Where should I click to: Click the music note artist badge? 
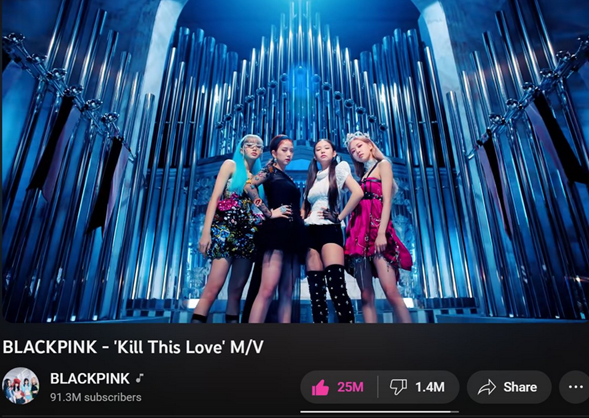pos(139,378)
